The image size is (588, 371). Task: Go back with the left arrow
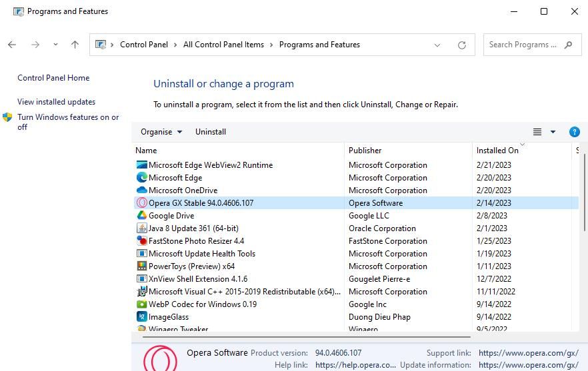[x=12, y=45]
